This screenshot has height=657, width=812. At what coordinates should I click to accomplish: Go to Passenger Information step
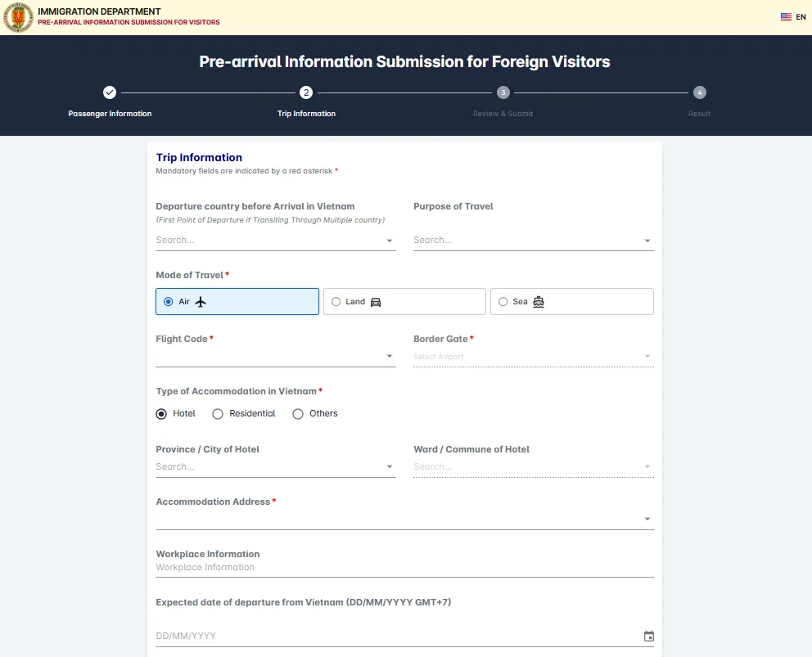pos(110,114)
